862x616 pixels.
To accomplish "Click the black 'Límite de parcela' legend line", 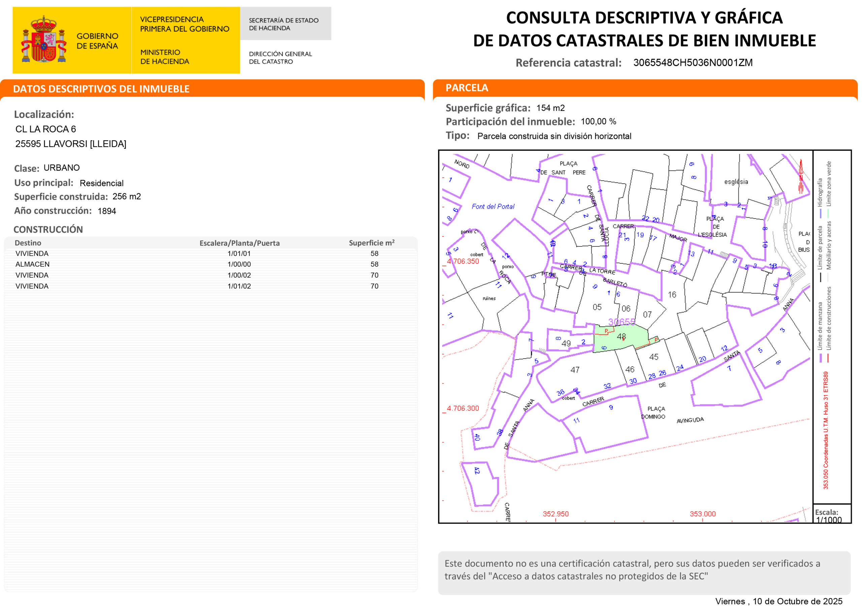I will (x=821, y=277).
